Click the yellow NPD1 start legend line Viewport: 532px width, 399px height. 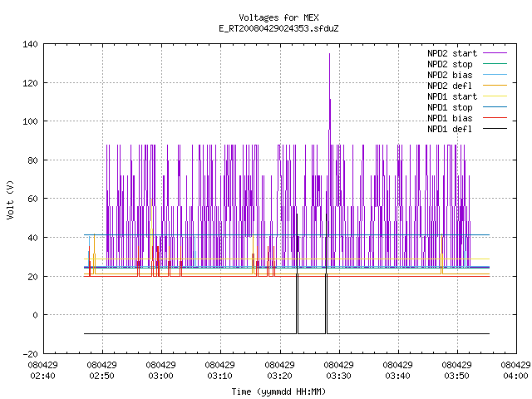[x=495, y=96]
